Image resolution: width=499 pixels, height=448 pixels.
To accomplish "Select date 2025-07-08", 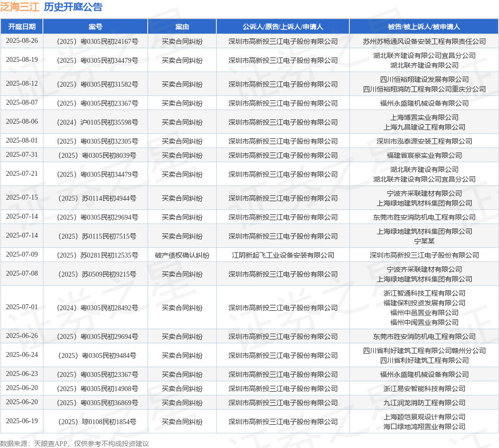I will tap(21, 274).
